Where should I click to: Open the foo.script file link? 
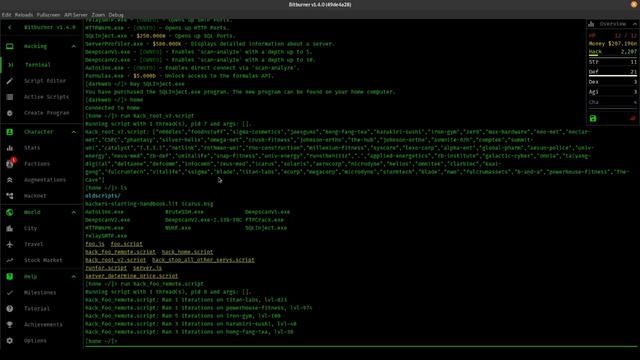[x=127, y=244]
